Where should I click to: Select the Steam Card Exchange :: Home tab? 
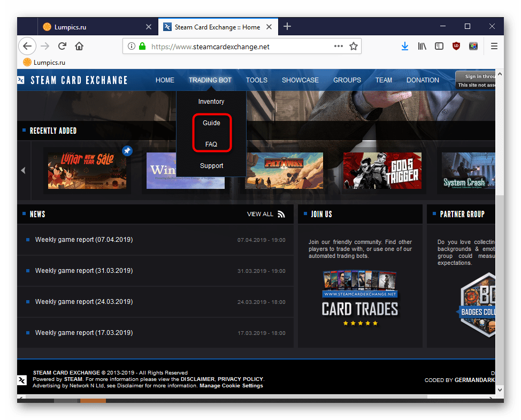point(218,27)
